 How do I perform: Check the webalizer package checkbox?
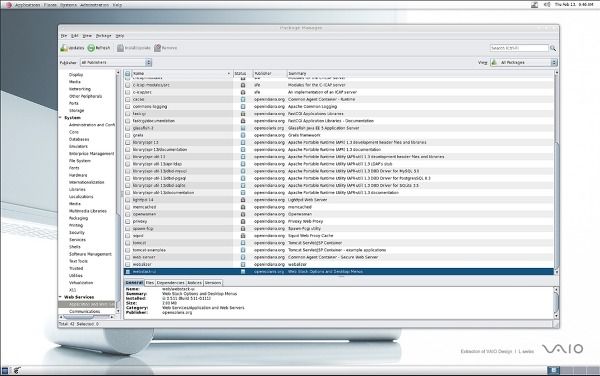tap(128, 264)
